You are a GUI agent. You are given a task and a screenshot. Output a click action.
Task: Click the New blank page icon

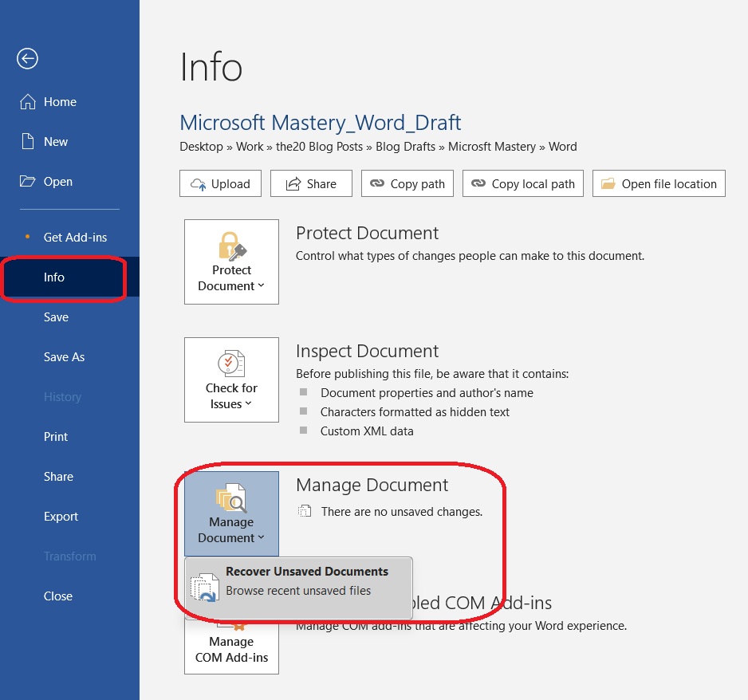pos(28,142)
